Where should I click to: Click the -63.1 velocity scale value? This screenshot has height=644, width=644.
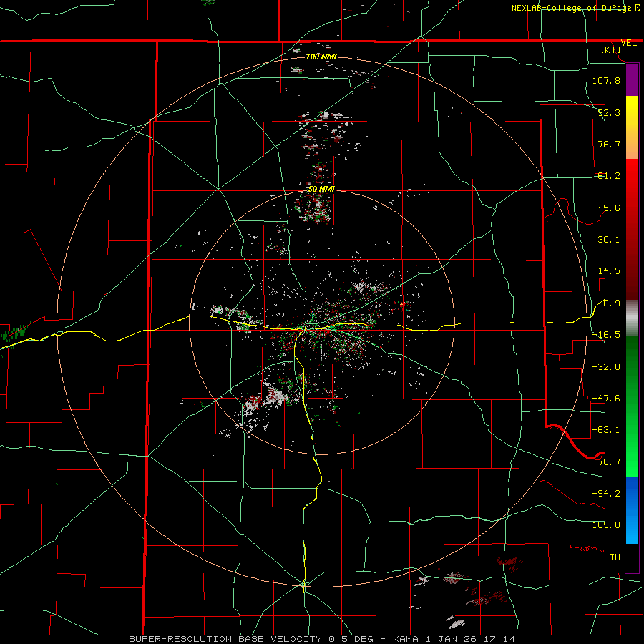click(x=606, y=430)
